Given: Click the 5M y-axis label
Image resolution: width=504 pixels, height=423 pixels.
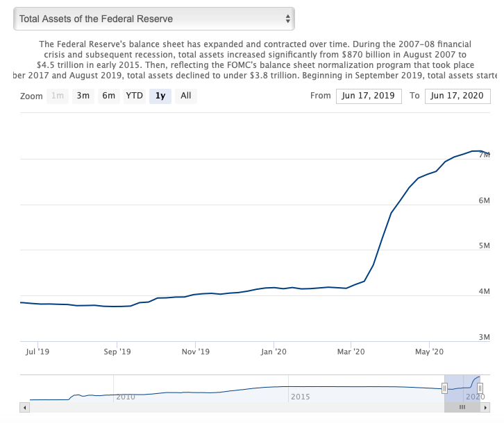Looking at the screenshot, I should (x=484, y=245).
